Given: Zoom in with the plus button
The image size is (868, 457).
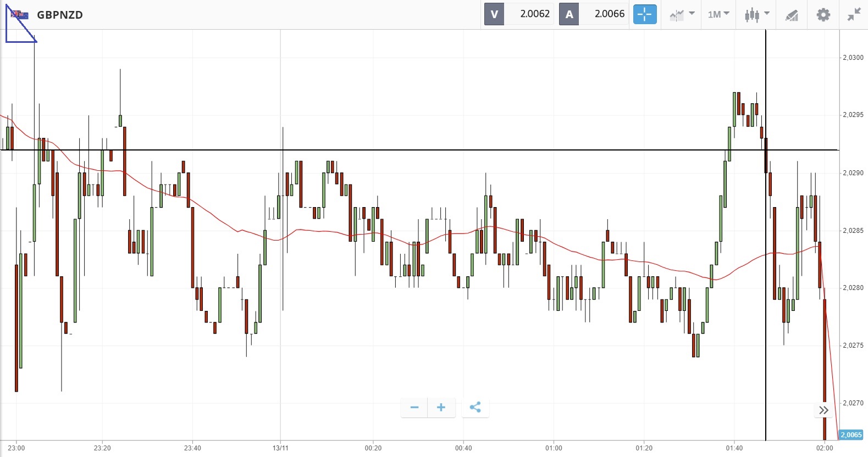Looking at the screenshot, I should pyautogui.click(x=441, y=408).
